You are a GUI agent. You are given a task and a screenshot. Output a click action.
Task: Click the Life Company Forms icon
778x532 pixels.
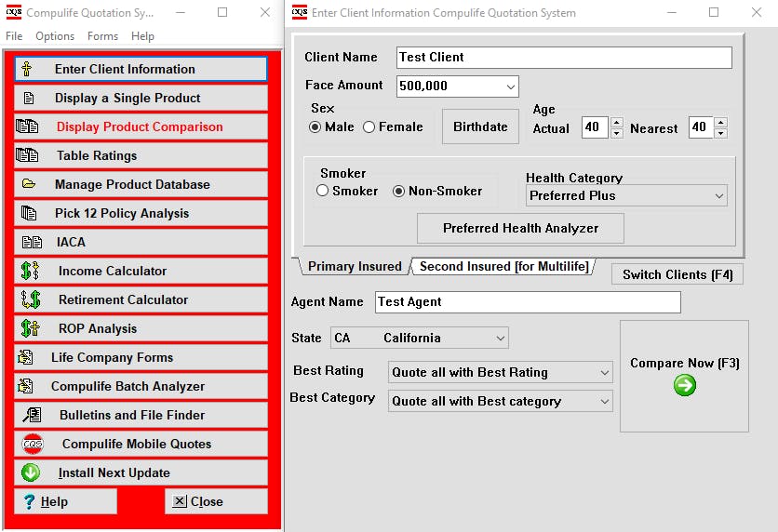[x=25, y=357]
